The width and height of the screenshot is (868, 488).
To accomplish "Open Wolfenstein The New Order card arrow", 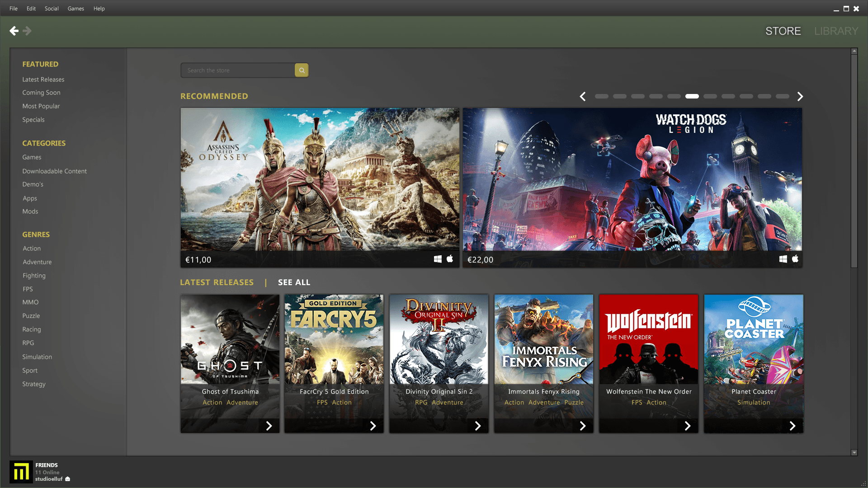I will [688, 426].
